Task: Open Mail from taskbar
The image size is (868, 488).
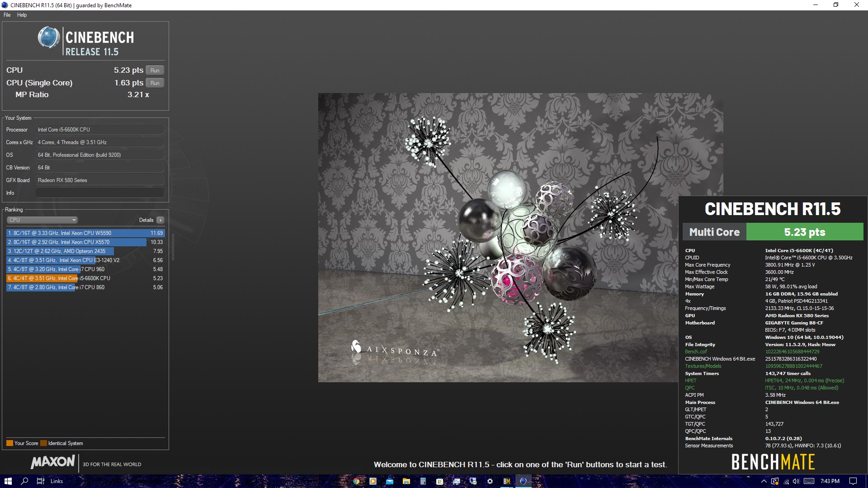Action: point(390,481)
